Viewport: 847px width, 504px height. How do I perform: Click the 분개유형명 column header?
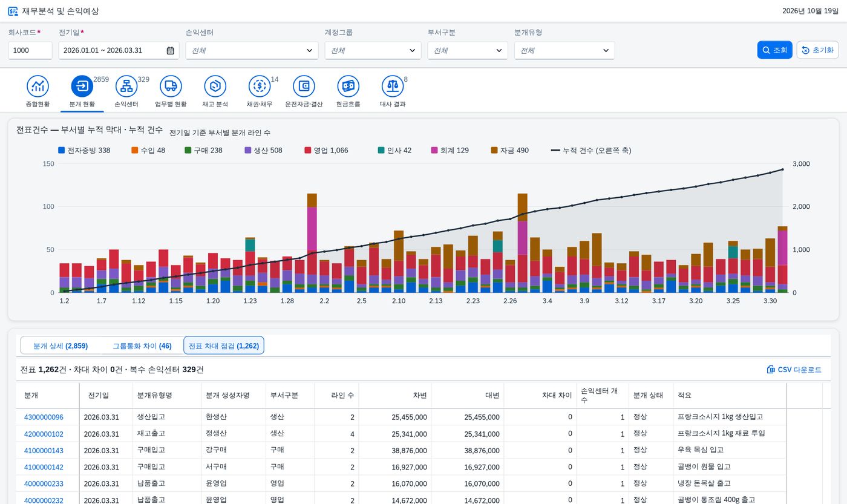click(x=166, y=395)
